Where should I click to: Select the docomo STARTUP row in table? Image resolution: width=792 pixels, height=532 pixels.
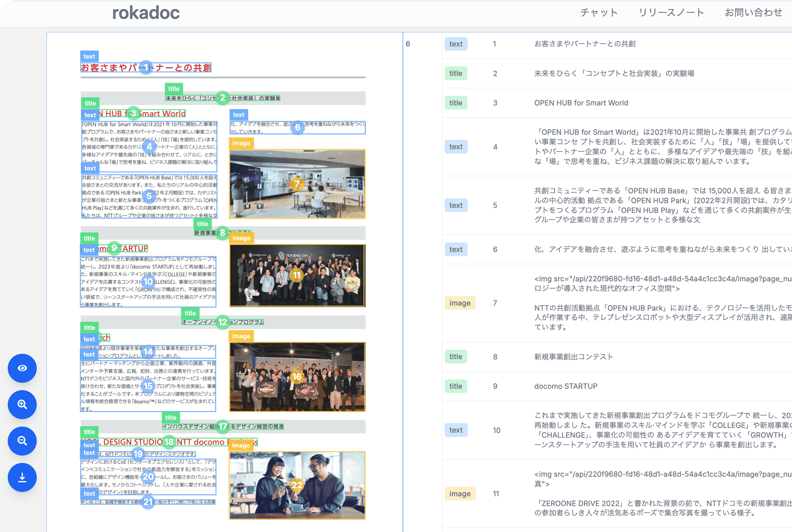click(566, 386)
